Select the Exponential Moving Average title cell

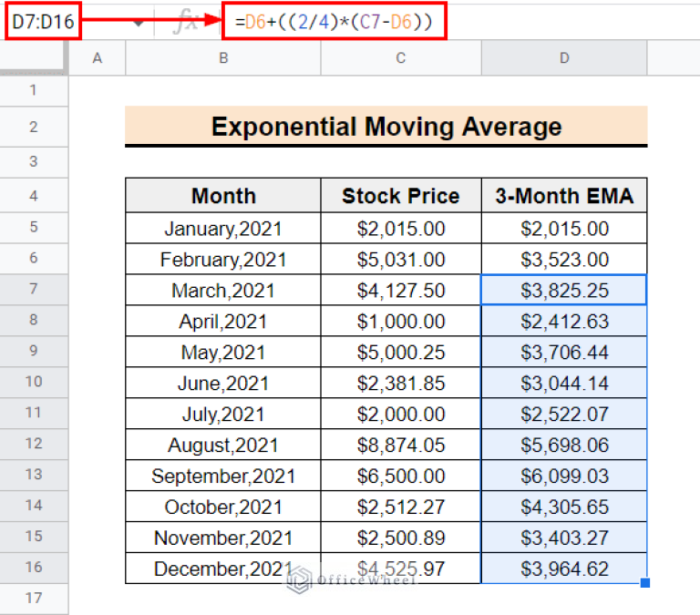(386, 126)
